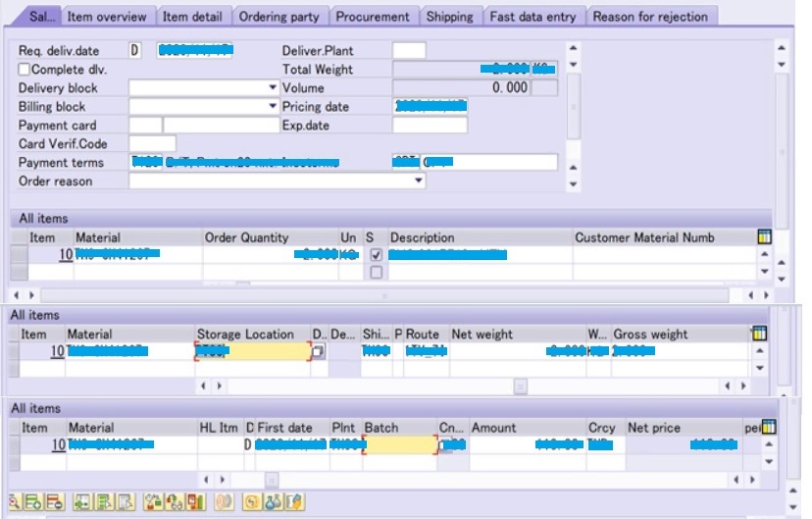Check the empty S checkbox in second row

click(x=376, y=273)
